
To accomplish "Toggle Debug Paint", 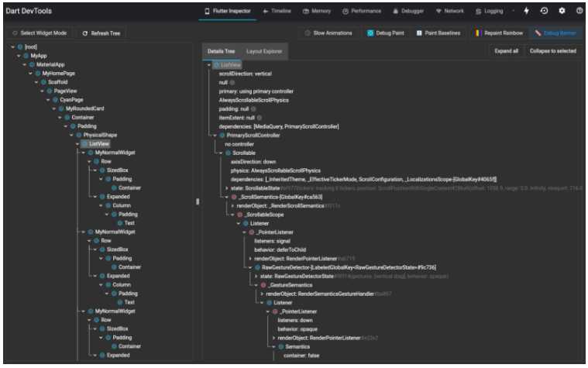I will click(386, 33).
